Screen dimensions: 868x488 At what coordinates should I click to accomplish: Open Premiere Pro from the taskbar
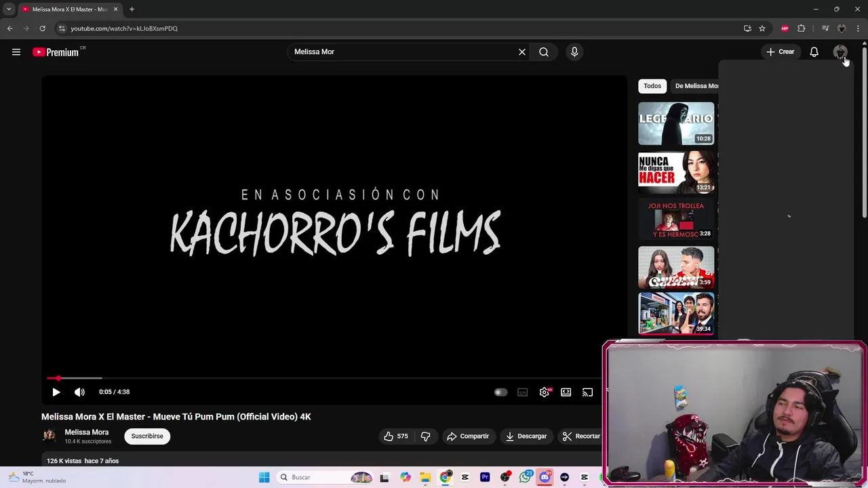(x=485, y=477)
